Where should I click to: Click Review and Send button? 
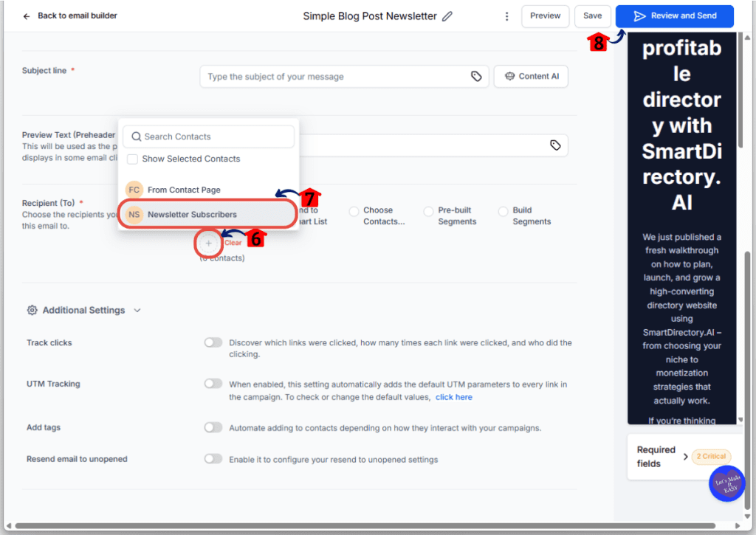(674, 15)
